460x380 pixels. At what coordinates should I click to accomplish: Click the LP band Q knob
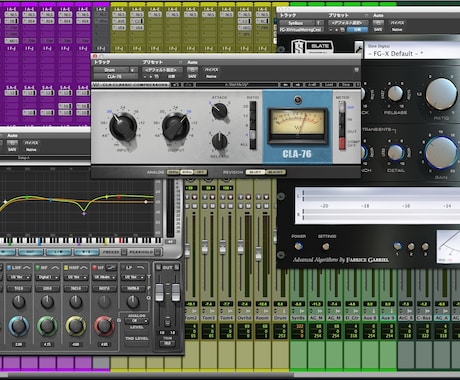[x=133, y=302]
